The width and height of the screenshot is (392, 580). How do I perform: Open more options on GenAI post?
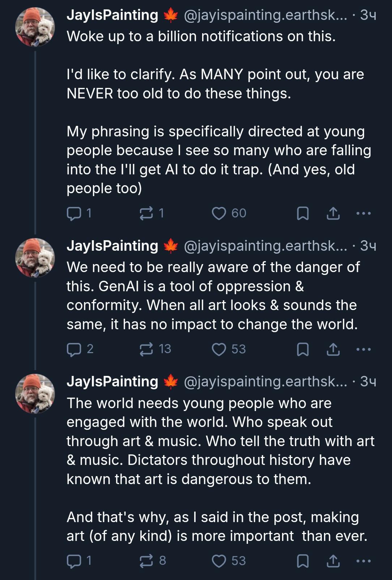363,349
